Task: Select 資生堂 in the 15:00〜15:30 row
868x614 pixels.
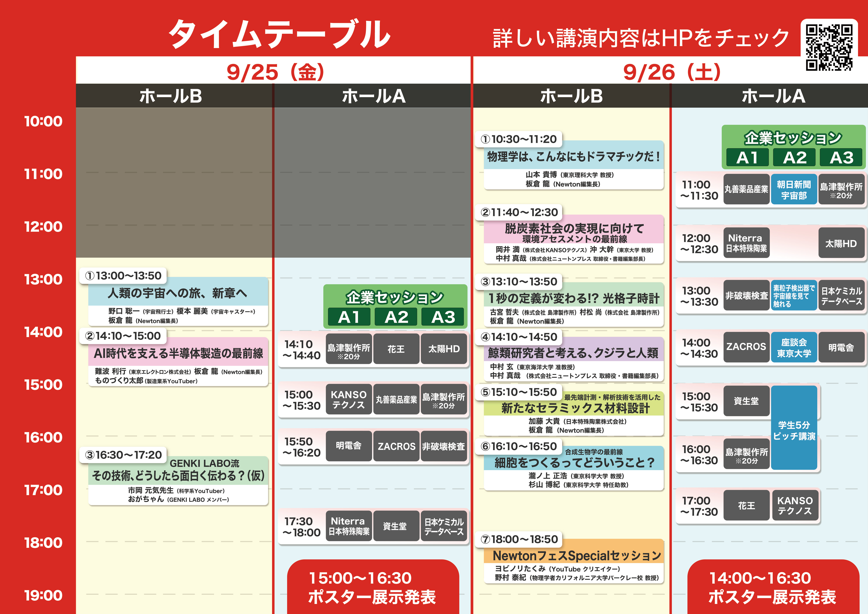Action: (x=747, y=401)
